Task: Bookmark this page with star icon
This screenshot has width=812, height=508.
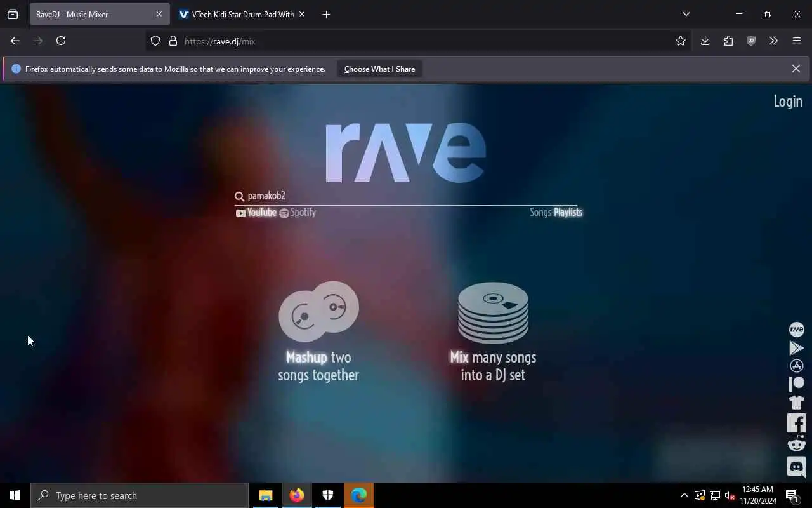Action: [681, 41]
